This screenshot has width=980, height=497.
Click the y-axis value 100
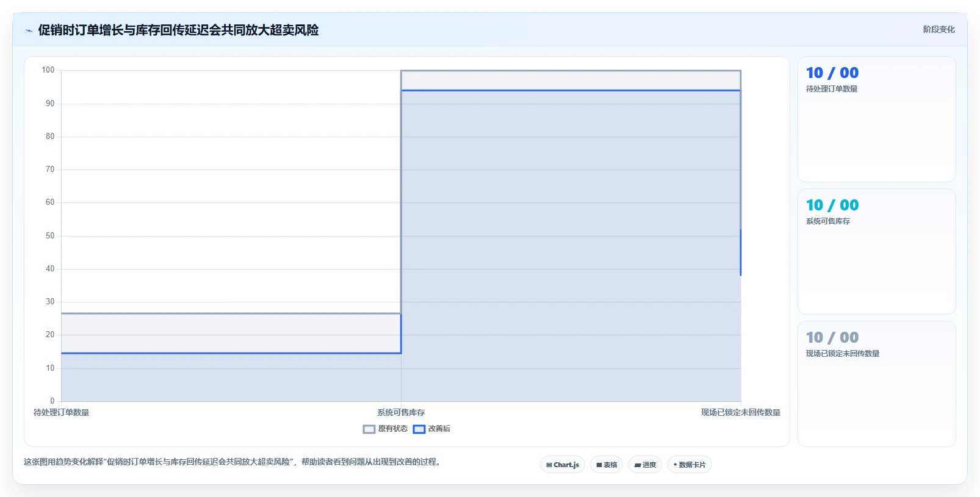click(48, 70)
